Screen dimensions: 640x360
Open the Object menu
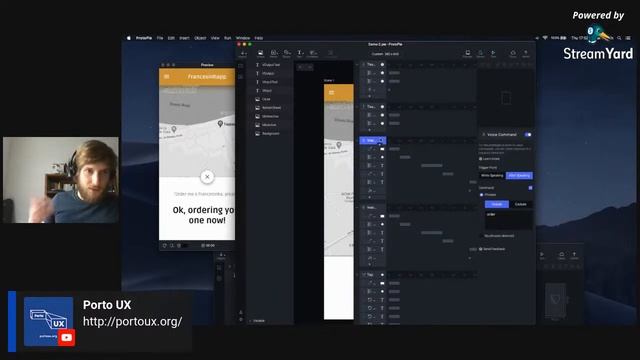200,38
